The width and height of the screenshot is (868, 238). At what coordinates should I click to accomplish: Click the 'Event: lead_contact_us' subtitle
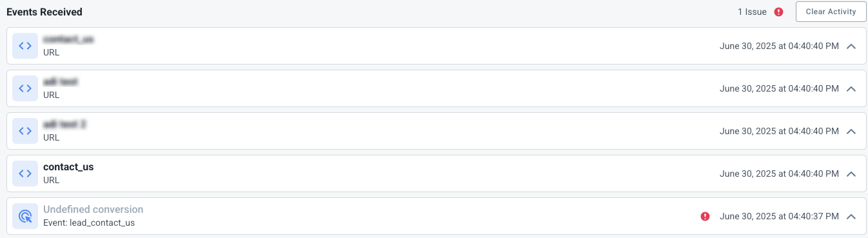[x=89, y=223]
